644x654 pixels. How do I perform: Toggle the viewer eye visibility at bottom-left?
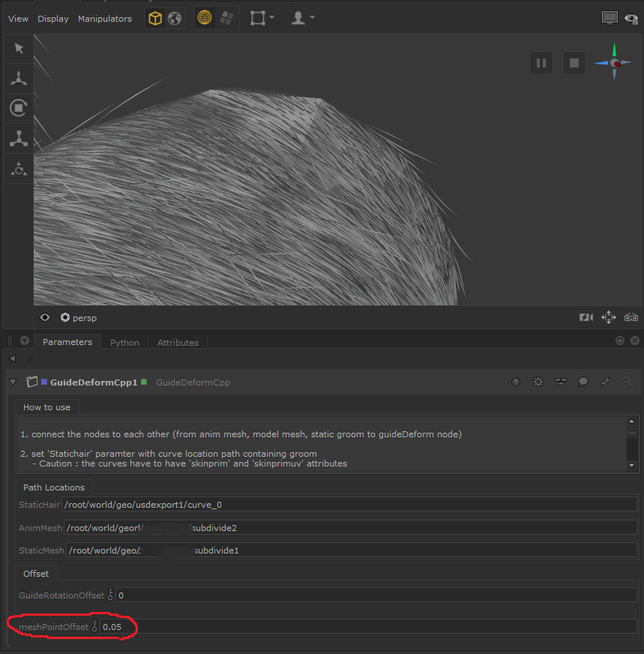click(x=45, y=317)
